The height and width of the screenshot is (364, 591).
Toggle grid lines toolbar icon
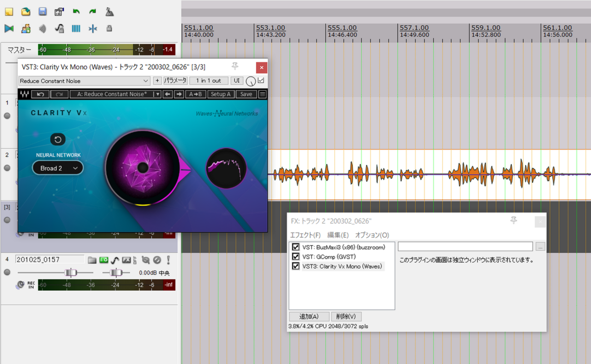(76, 29)
